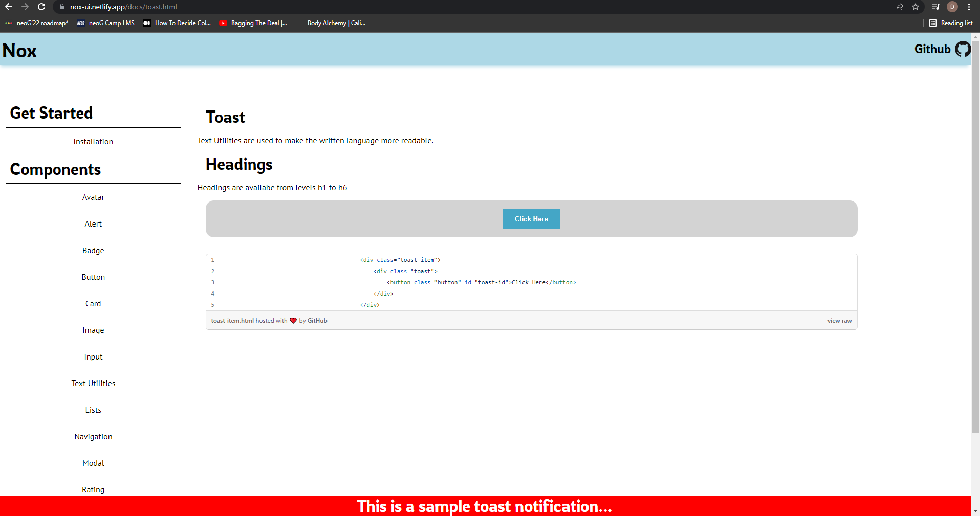Open the Card component page
This screenshot has height=516, width=980.
tap(93, 304)
